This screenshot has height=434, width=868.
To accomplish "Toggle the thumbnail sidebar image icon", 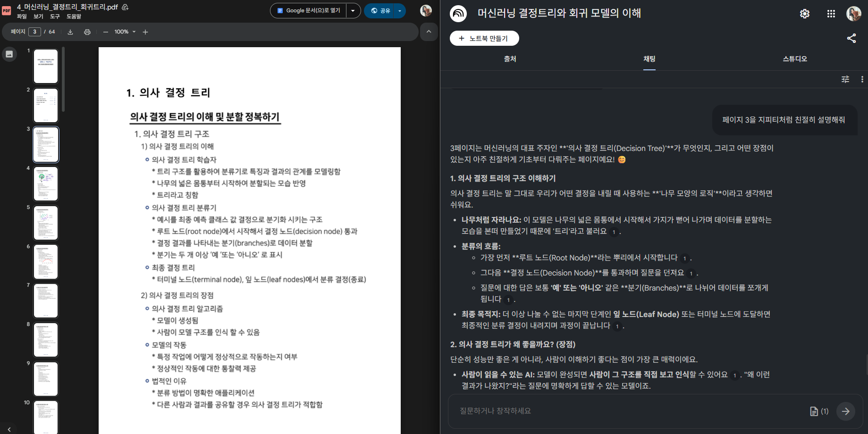I will tap(9, 54).
